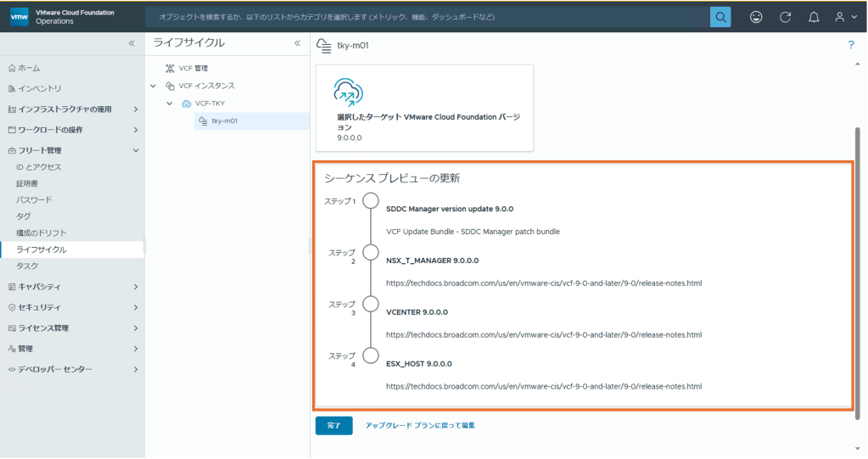Focus the global object search field
This screenshot has width=868, height=459.
(428, 17)
